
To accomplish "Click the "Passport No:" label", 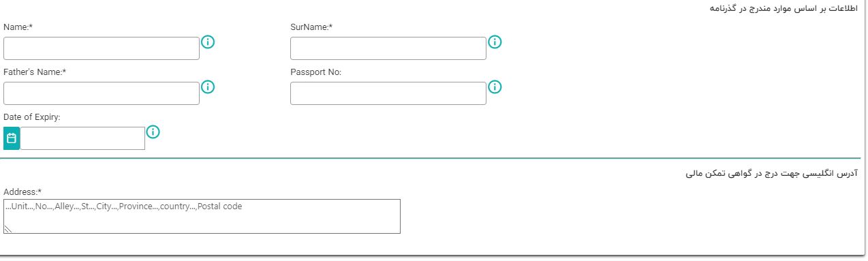I will 315,72.
